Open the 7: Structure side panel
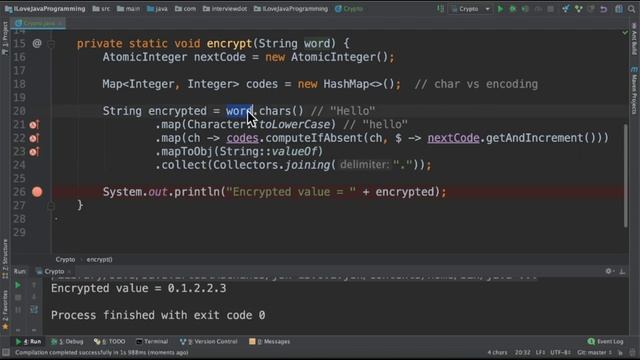Screen dimensions: 640x360 [5, 259]
